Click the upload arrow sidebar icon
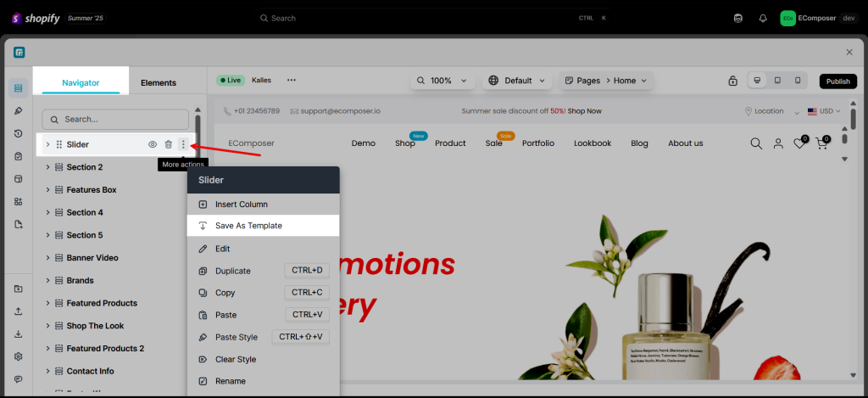The height and width of the screenshot is (398, 868). pos(19,311)
